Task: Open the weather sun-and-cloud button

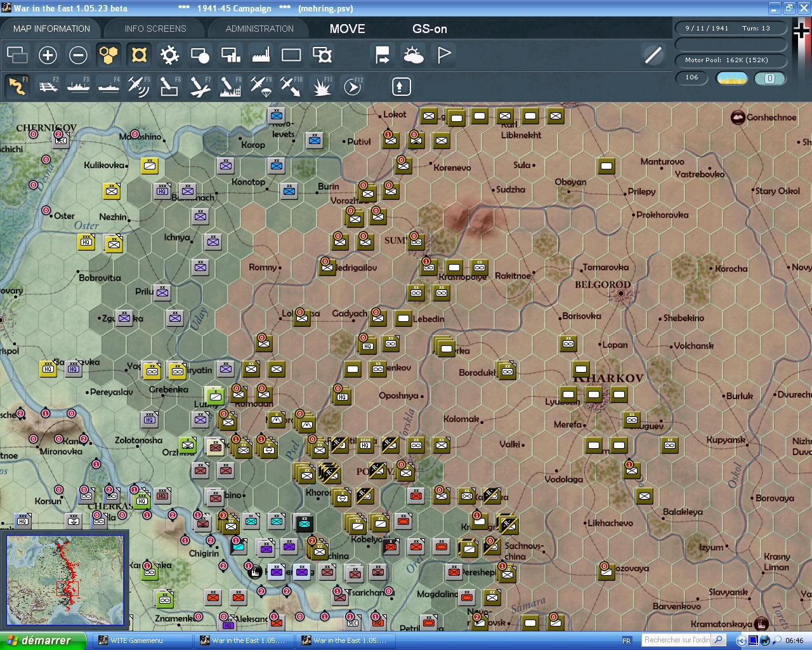Action: 413,55
